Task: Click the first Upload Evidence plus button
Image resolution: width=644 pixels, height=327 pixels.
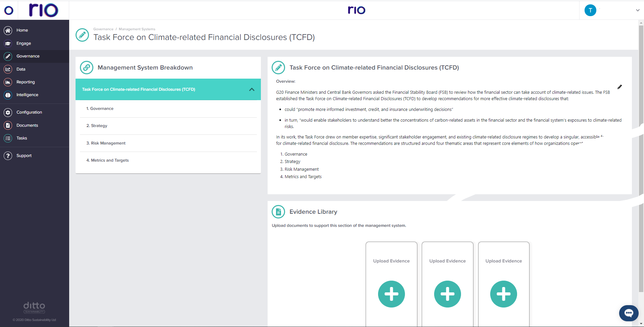Action: [x=391, y=294]
